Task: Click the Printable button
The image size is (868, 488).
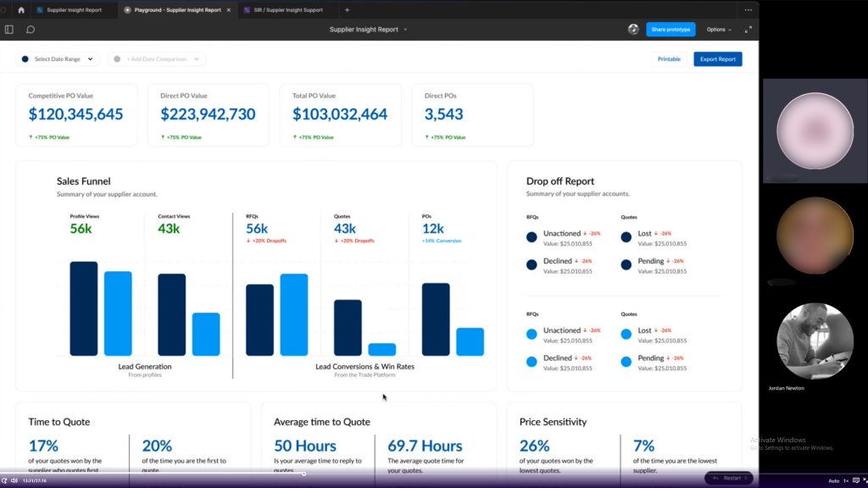Action: coord(669,59)
